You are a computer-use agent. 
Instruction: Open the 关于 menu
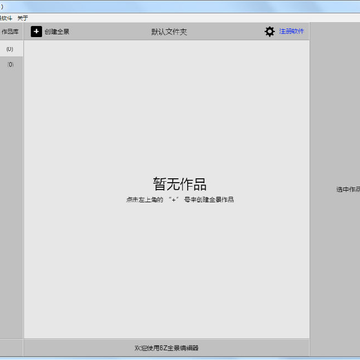click(23, 18)
